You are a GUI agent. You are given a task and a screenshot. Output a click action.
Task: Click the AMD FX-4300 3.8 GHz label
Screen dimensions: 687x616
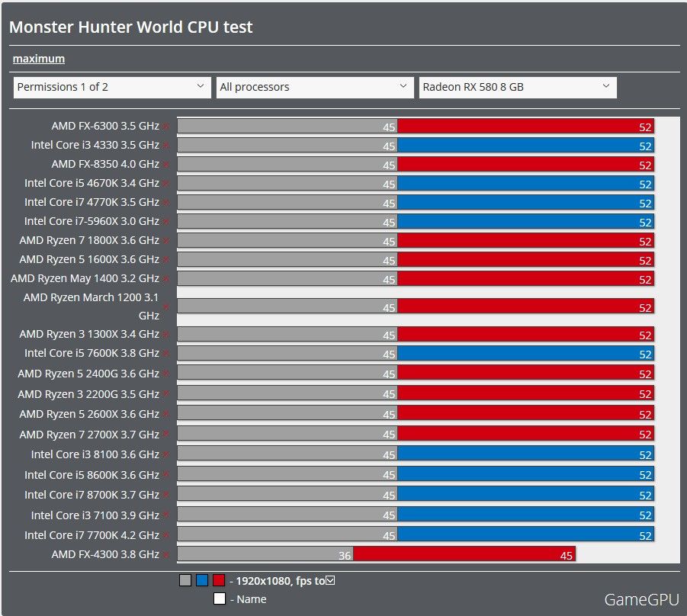(x=105, y=554)
